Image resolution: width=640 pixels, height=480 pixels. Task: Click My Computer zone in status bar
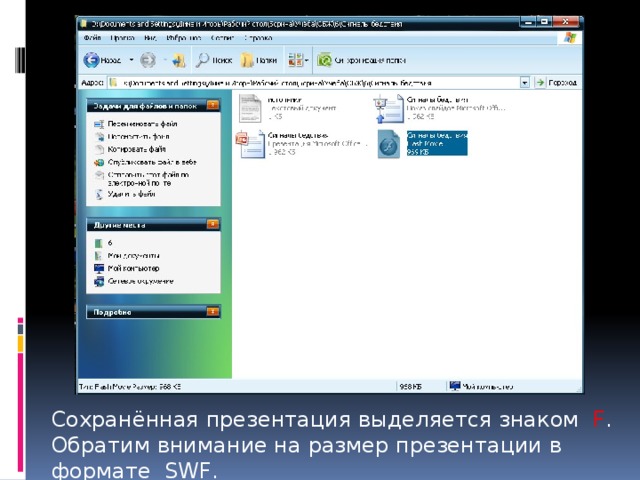(x=481, y=386)
